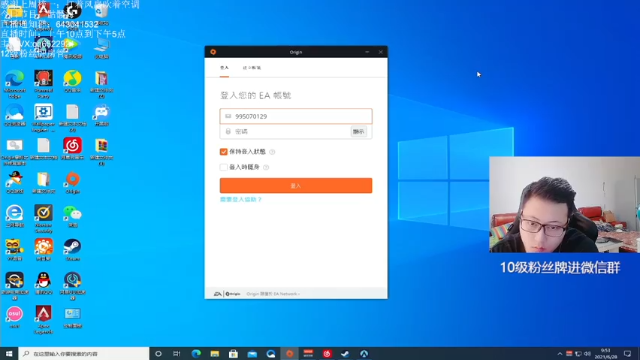Open Mail app from taskbar
This screenshot has width=640, height=360.
(252, 353)
